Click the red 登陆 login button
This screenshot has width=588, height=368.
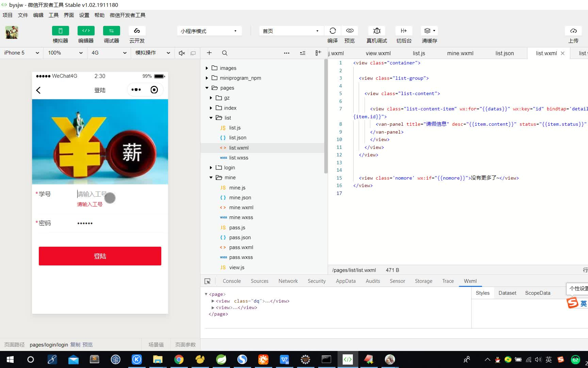point(100,256)
